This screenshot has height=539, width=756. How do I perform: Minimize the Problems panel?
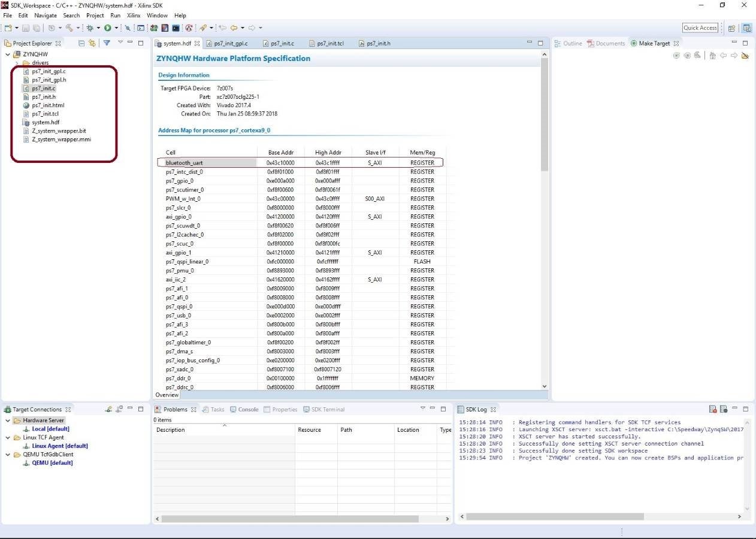(432, 409)
